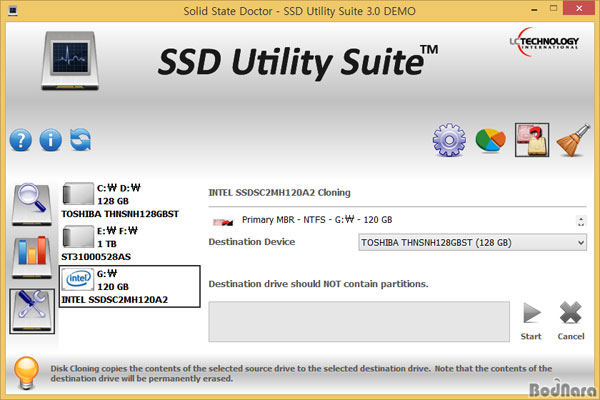Click the lightbulb tip icon

point(26,373)
